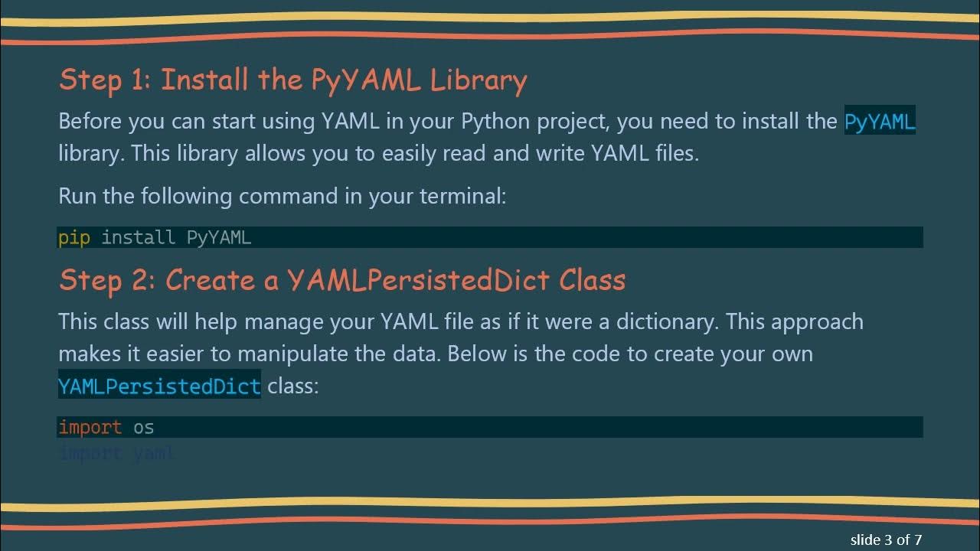Viewport: 980px width, 551px height.
Task: Click the sentence starting "Before you can start"
Action: [x=447, y=122]
